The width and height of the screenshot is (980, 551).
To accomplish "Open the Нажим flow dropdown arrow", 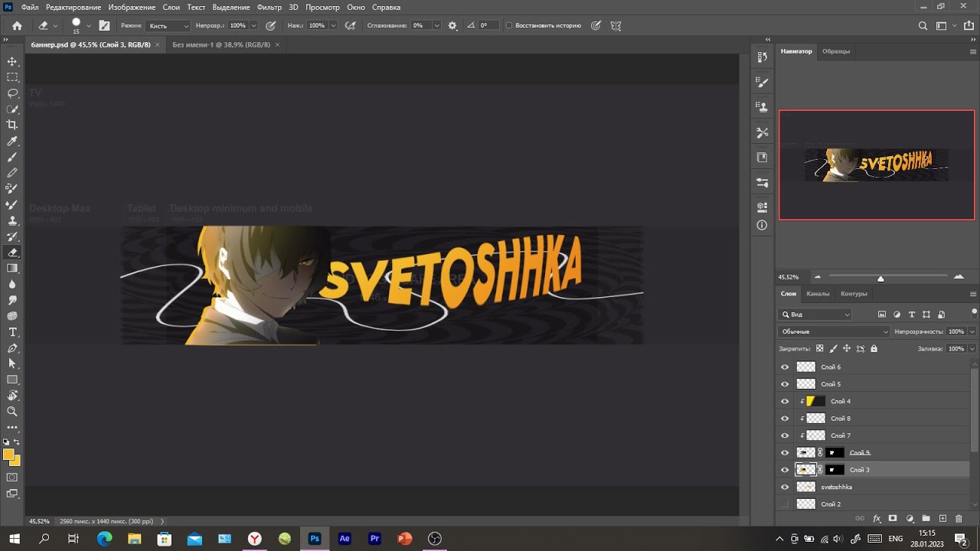I will click(x=332, y=25).
